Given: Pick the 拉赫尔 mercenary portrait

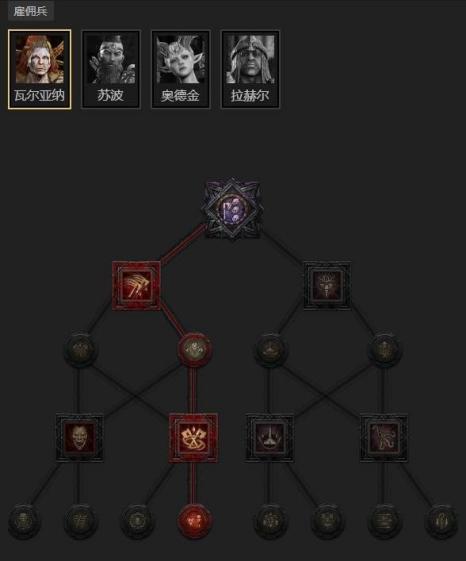Looking at the screenshot, I should pyautogui.click(x=250, y=69).
